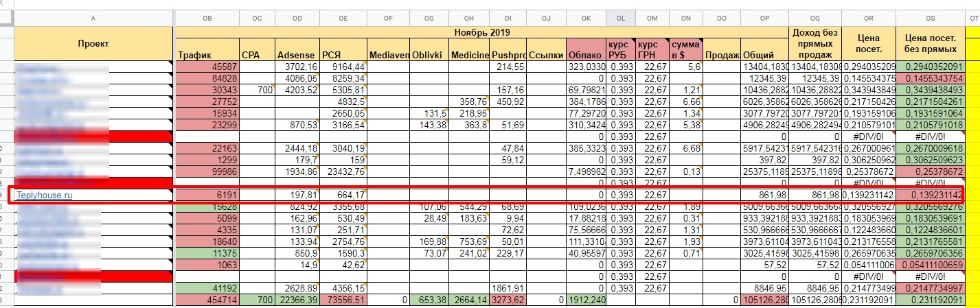Screen dimensions: 980x308
Task: Select column header OC
Action: pos(258,19)
